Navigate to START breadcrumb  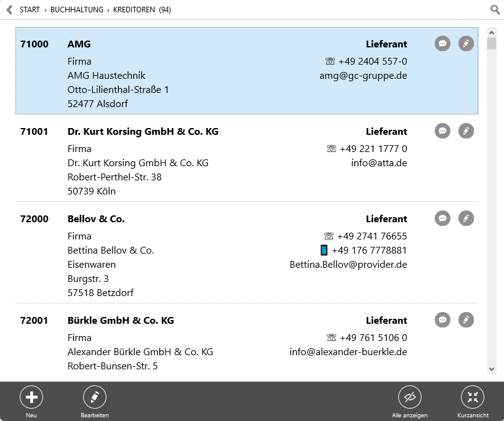click(x=30, y=10)
